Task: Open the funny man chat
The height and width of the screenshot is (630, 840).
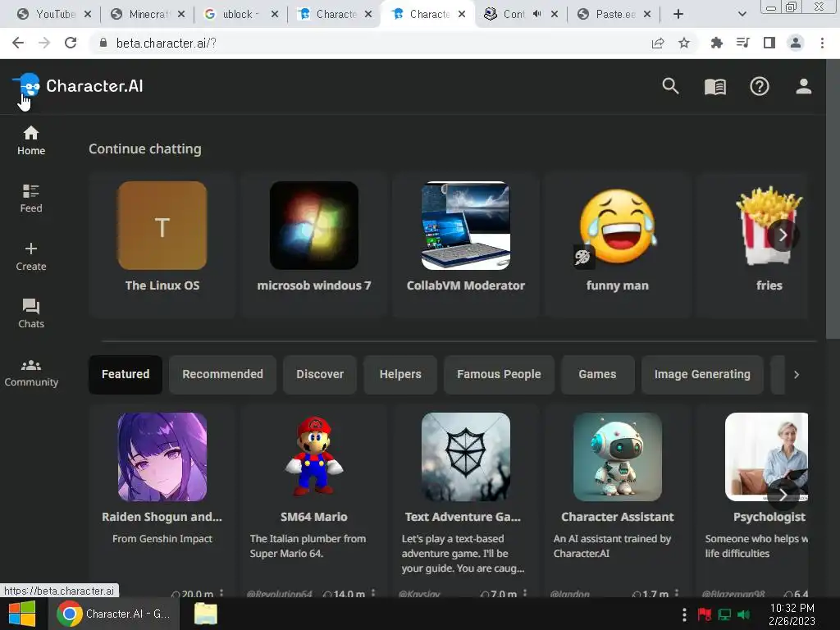Action: coord(617,246)
